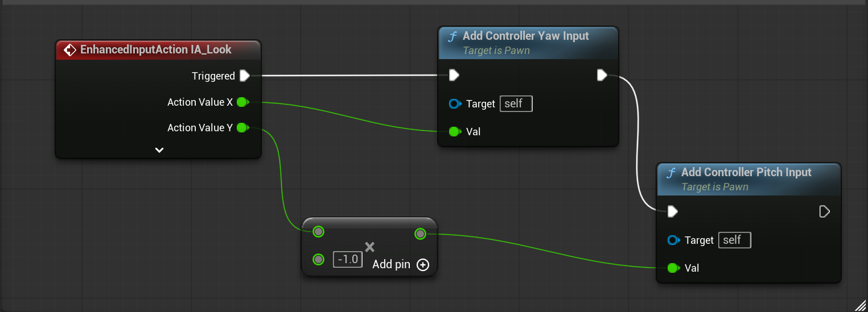Click Pitch Input node's Val input pin

tap(673, 268)
